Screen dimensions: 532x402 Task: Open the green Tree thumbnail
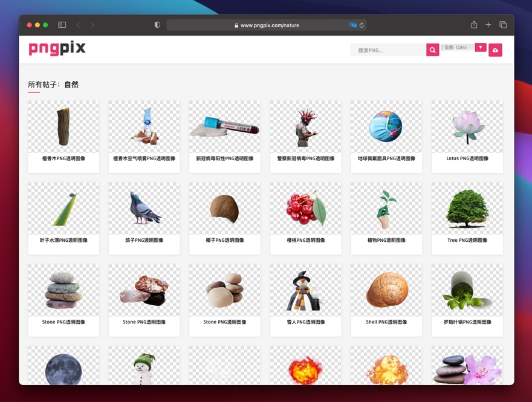[x=467, y=209]
